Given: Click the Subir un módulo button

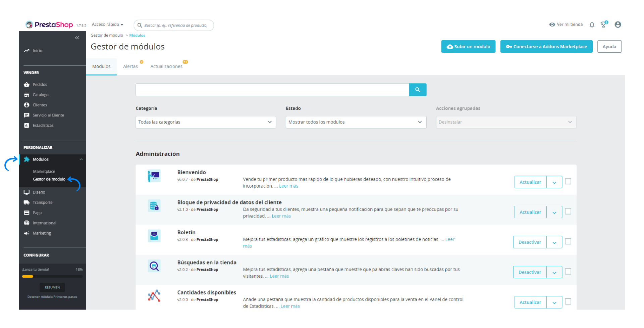Looking at the screenshot, I should (x=468, y=46).
